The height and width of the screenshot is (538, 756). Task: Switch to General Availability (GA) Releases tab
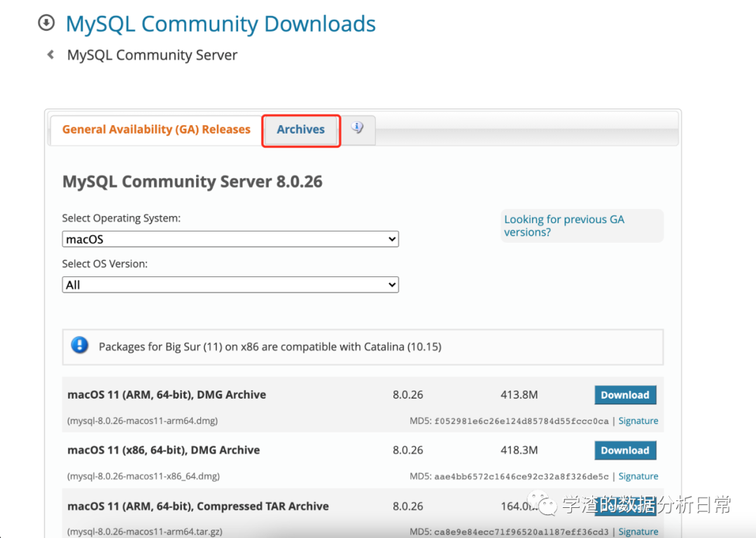point(156,129)
